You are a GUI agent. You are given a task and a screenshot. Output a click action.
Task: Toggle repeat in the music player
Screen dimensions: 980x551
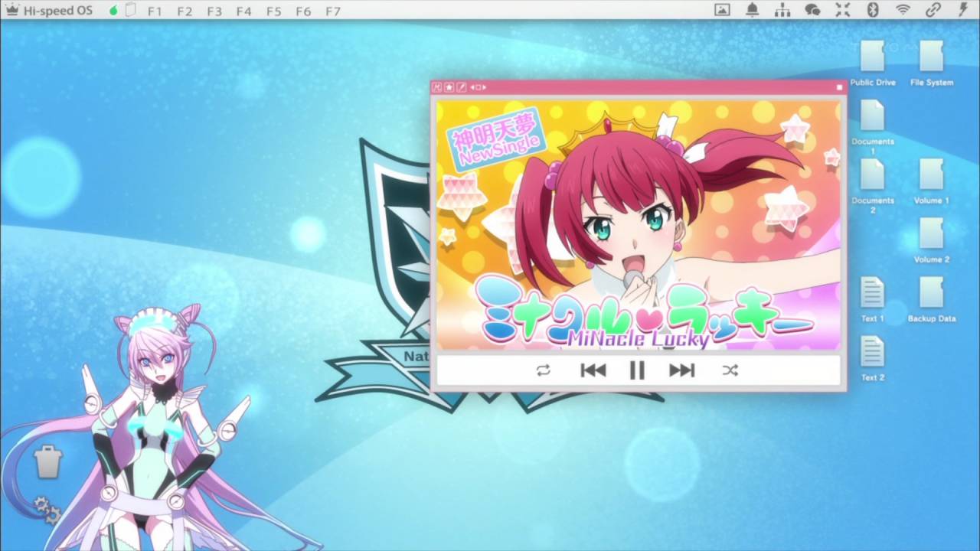click(x=544, y=370)
